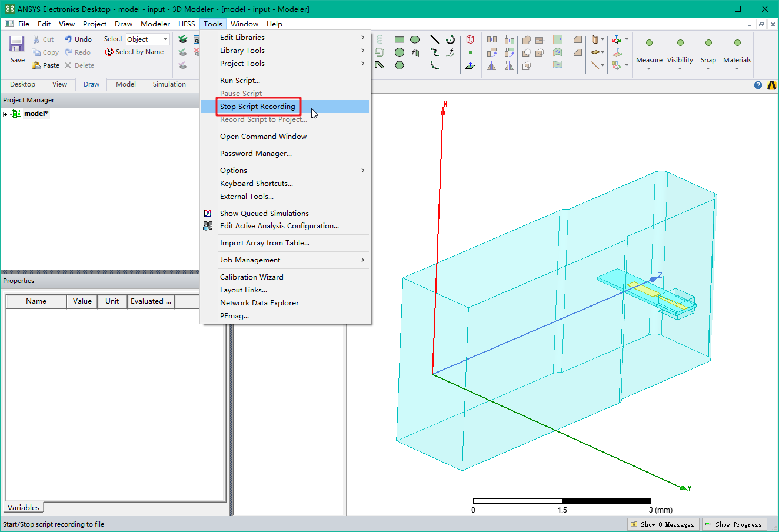Select Edit Active Analysis Configuration
This screenshot has height=532, width=779.
[285, 226]
